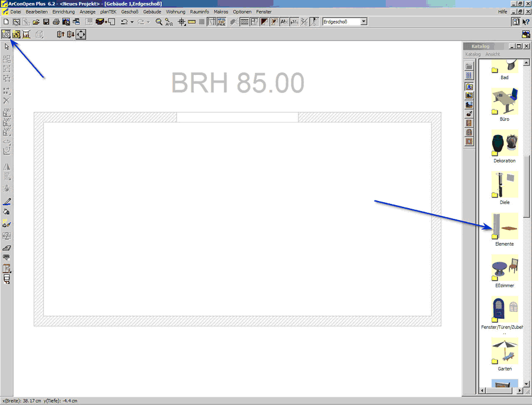532x405 pixels.
Task: Open the Erdgeschoß floor dropdown
Action: pyautogui.click(x=363, y=22)
